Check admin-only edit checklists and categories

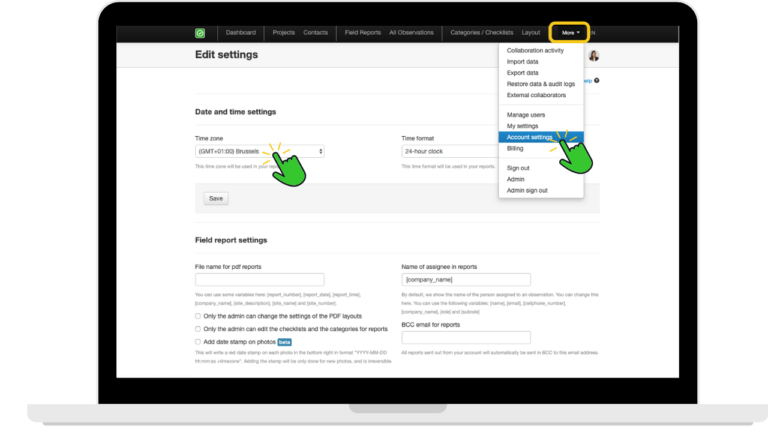(x=198, y=329)
